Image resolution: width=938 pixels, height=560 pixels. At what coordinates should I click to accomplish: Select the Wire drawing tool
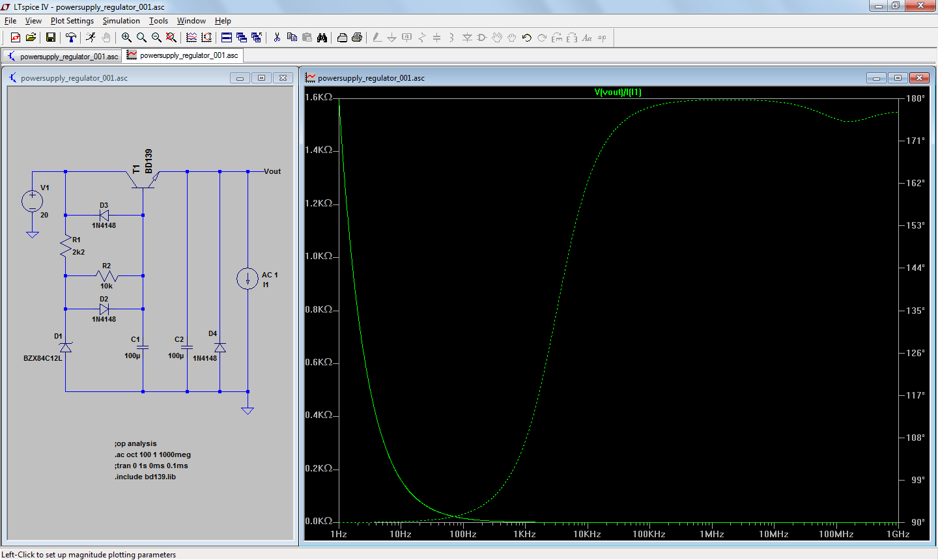377,37
